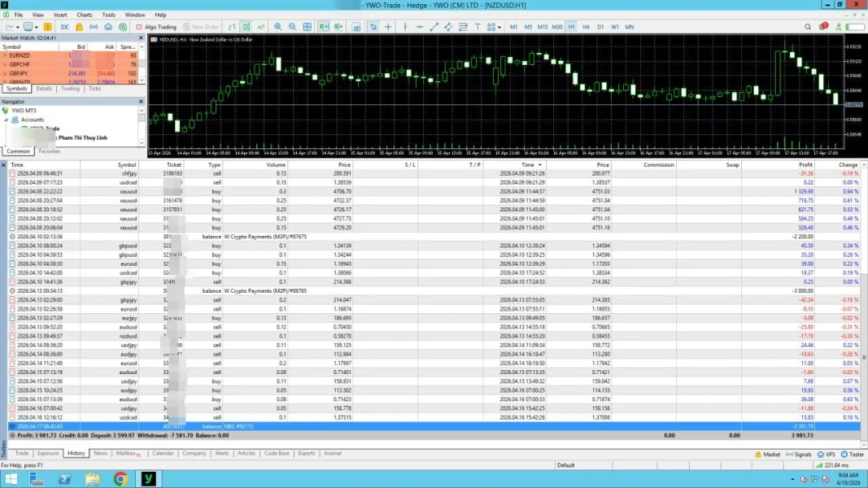Open Signals link in Toolbox footer
Image resolution: width=868 pixels, height=488 pixels.
point(798,455)
